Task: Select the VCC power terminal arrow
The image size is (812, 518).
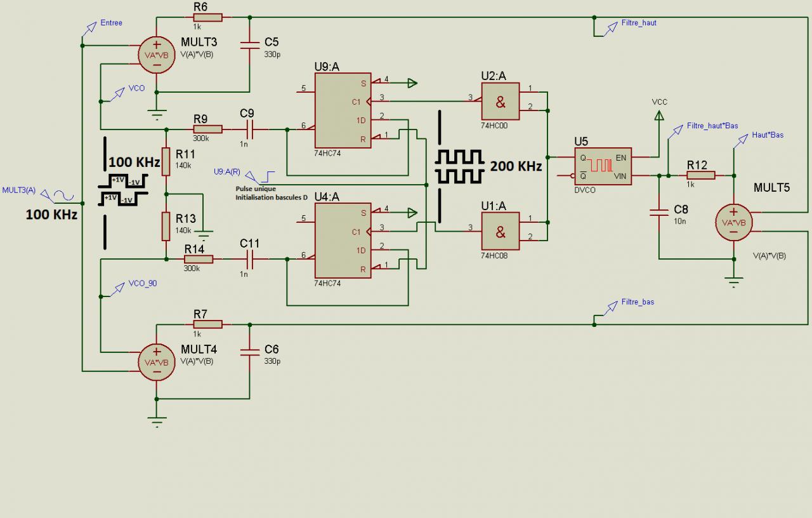Action: (659, 115)
